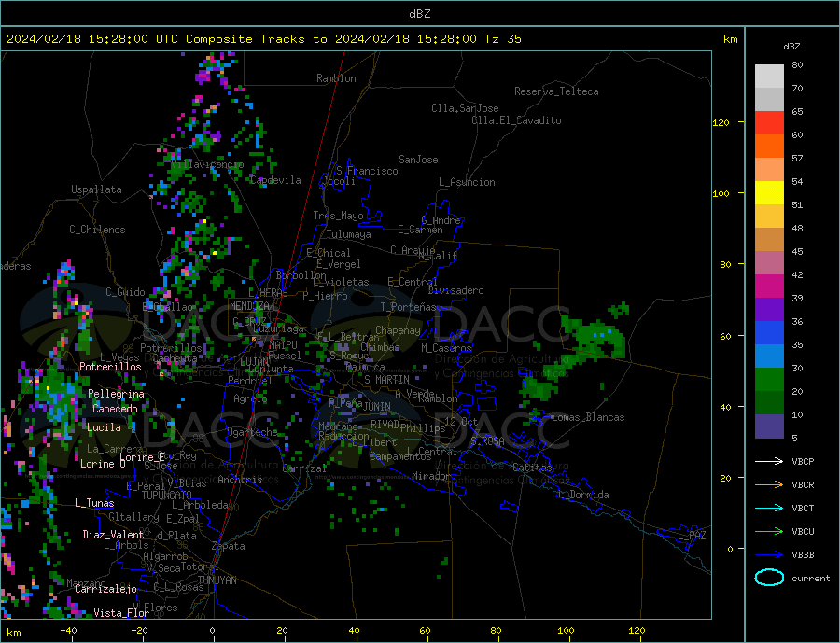Click the Potrerillos white label
Screen dimensions: 840x643
coord(110,367)
